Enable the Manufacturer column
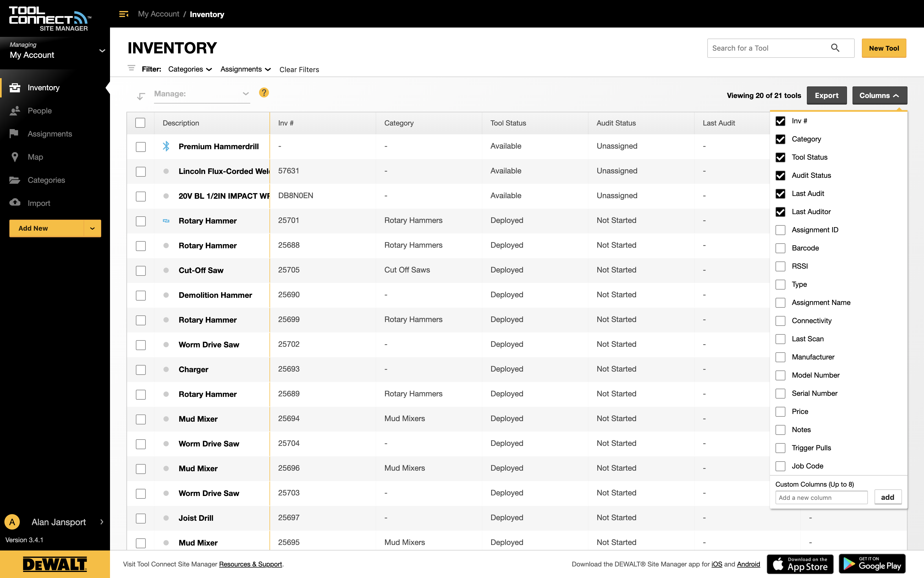 780,357
